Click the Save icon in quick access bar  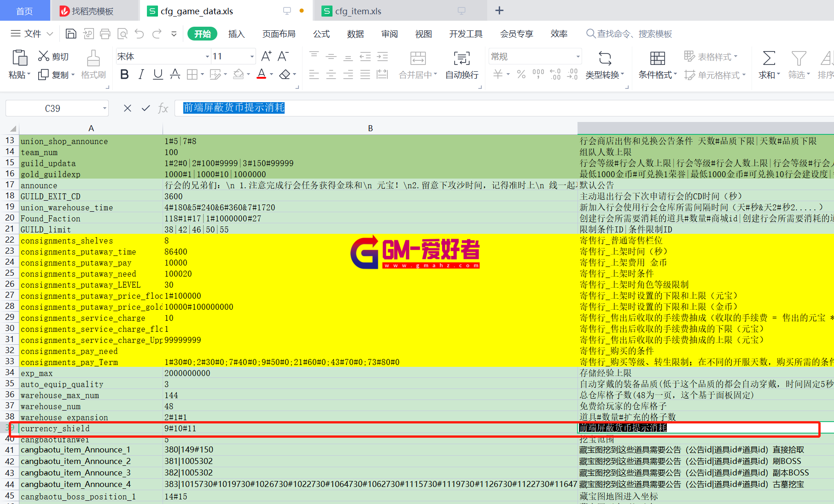click(71, 34)
